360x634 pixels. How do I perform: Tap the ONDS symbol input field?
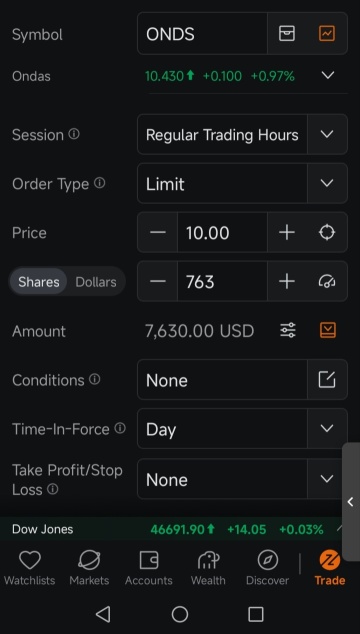click(202, 34)
